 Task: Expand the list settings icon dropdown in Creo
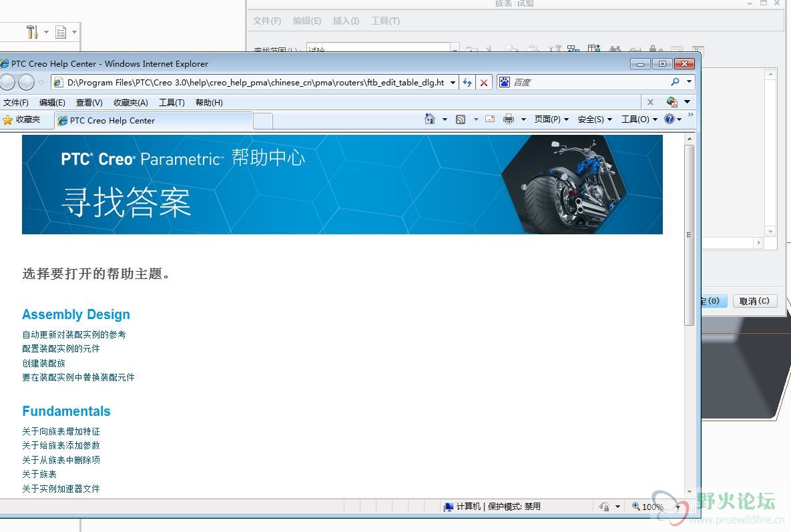tap(74, 32)
